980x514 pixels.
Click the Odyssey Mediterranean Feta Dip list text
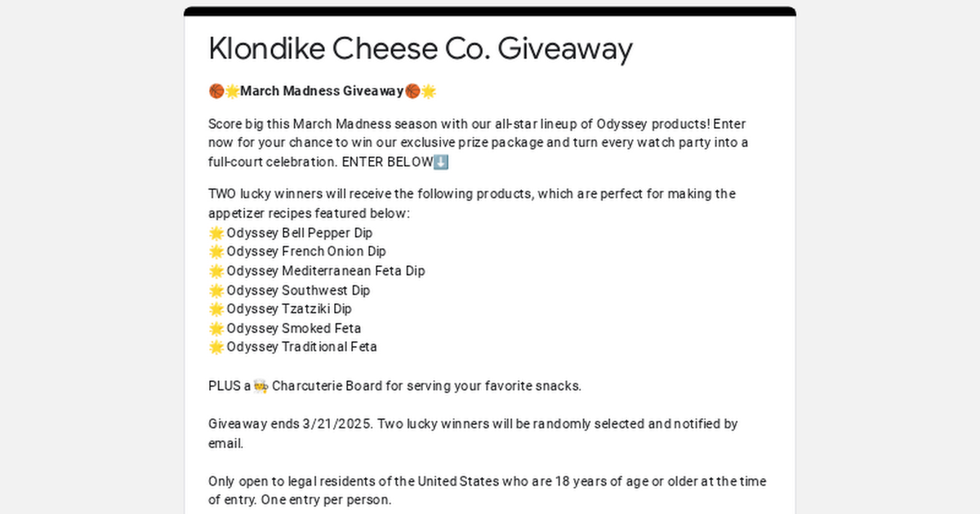pyautogui.click(x=326, y=271)
